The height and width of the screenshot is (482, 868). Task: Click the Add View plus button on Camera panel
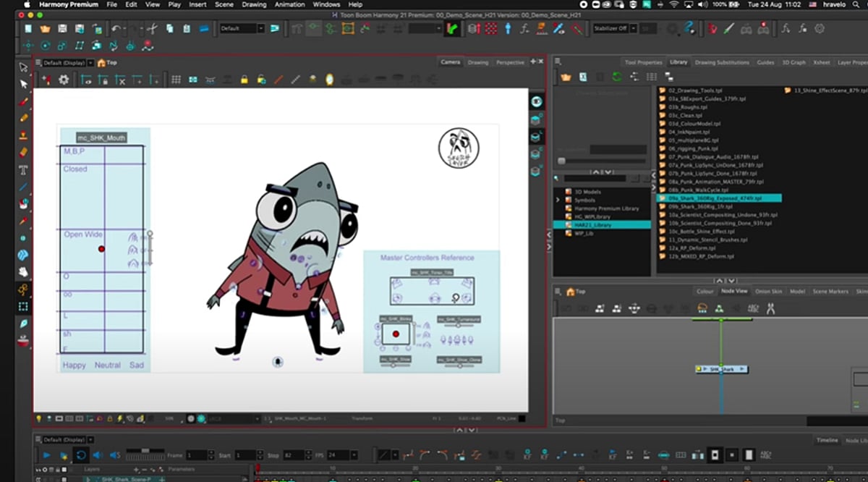coord(533,62)
